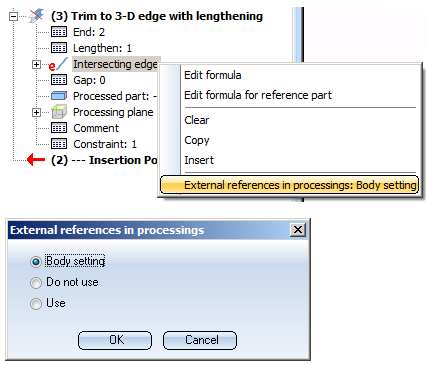This screenshot has width=426, height=365.
Task: Click the table icon next to Gap: 0
Action: point(59,80)
